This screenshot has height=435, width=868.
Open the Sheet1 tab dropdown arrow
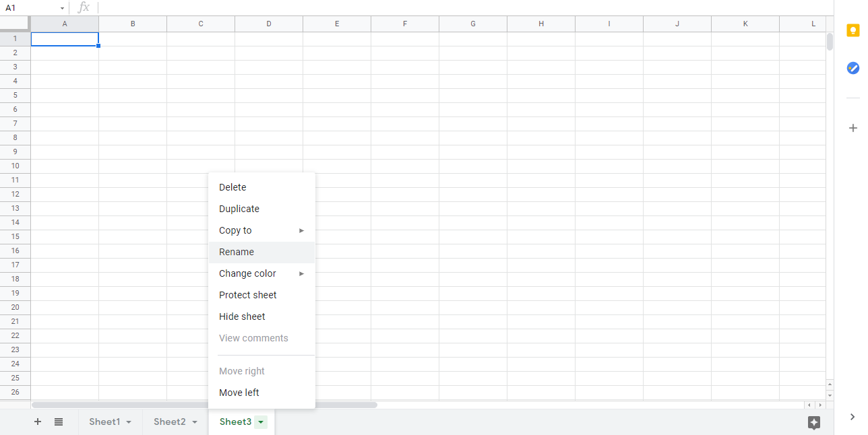click(129, 422)
